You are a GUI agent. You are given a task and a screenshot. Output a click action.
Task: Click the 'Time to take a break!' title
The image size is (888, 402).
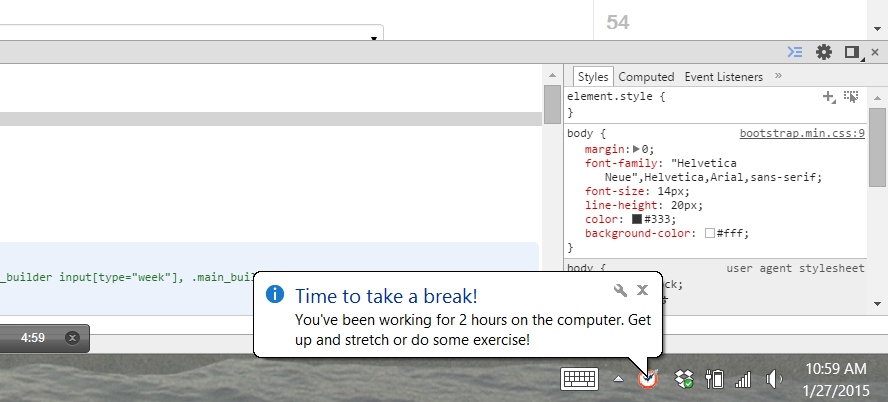[x=386, y=296]
